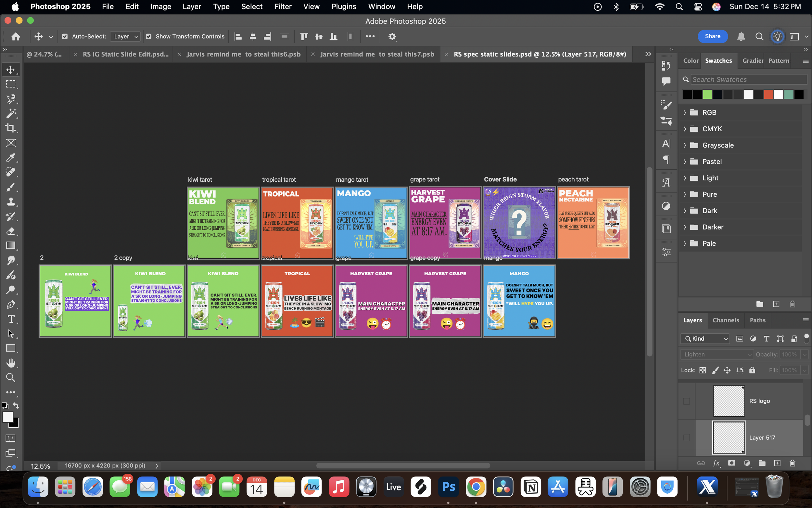The image size is (812, 508).
Task: Open the Lighten blend mode dropdown
Action: [x=717, y=355]
